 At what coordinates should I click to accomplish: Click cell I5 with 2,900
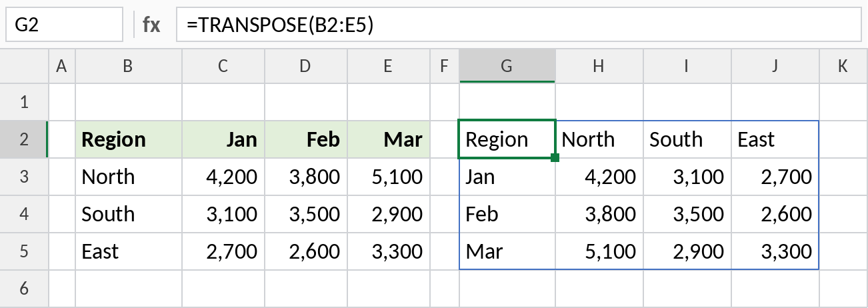click(x=687, y=251)
